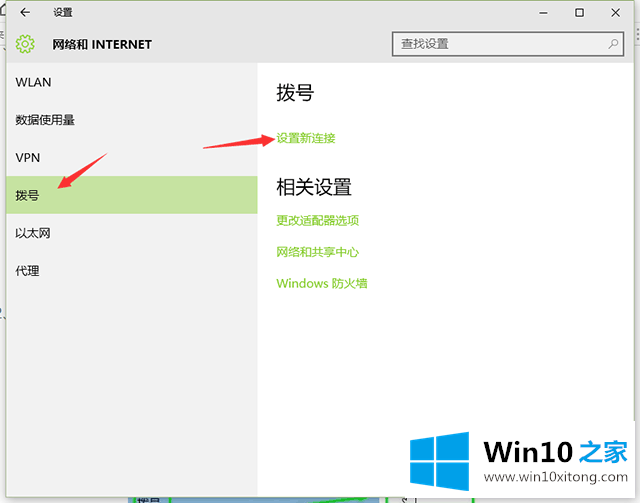Focus the 查找设置 search field
640x503 pixels.
(508, 44)
